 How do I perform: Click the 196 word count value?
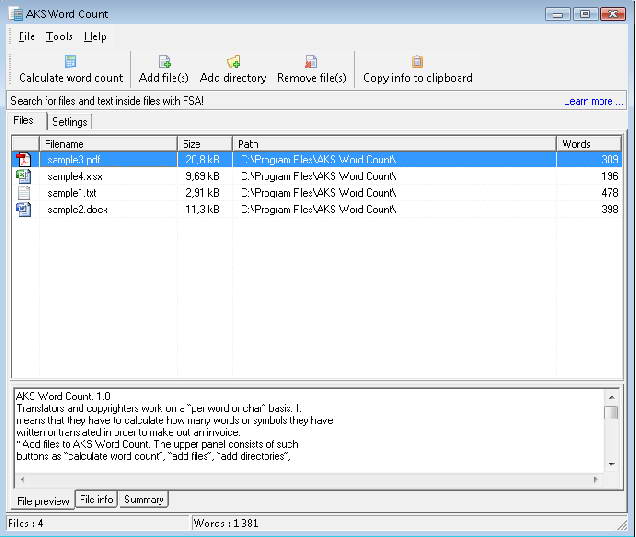[610, 176]
